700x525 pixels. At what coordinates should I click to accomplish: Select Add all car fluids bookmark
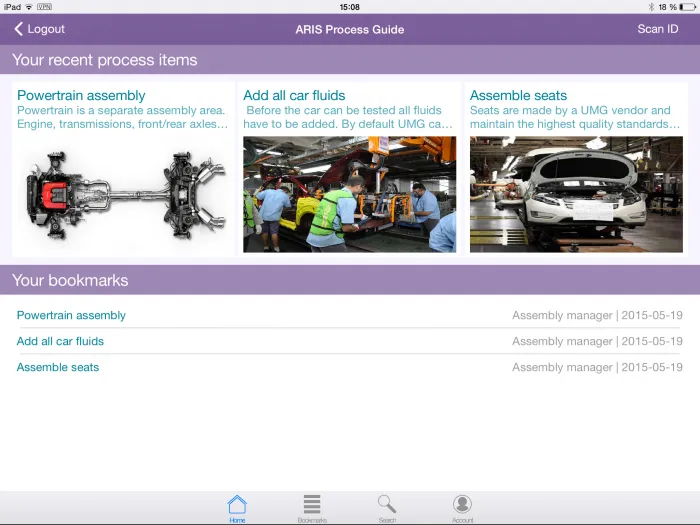tap(350, 341)
